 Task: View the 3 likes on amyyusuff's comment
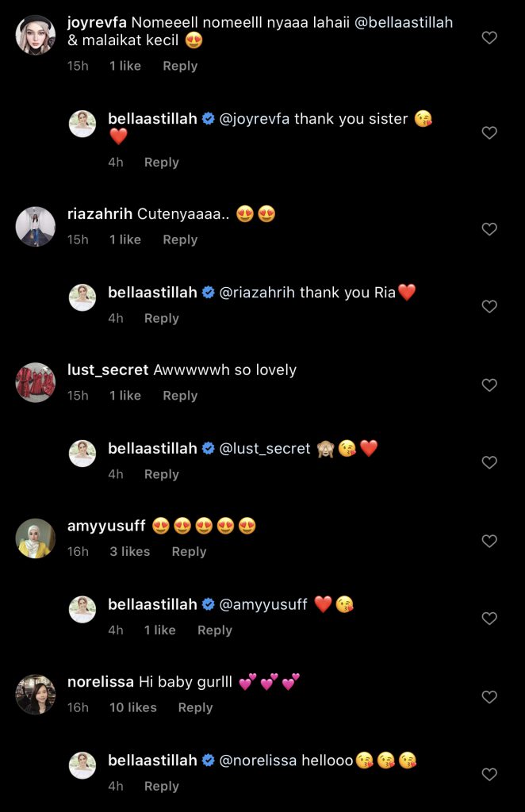click(x=130, y=552)
